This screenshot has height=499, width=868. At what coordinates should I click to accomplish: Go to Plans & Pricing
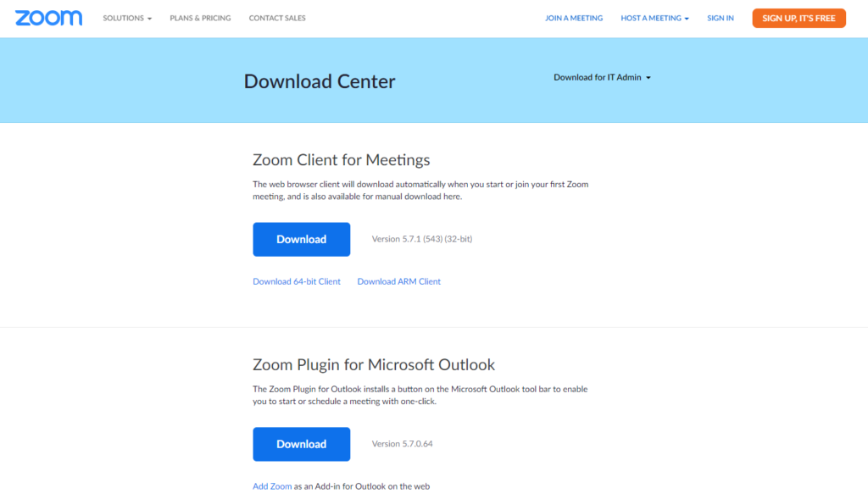(200, 18)
